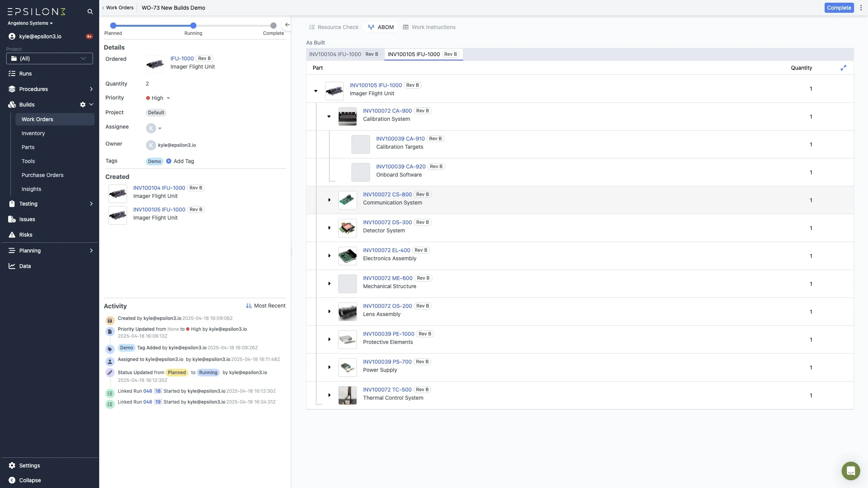Sort activity by Most Recent
The image size is (868, 488).
pyautogui.click(x=265, y=306)
